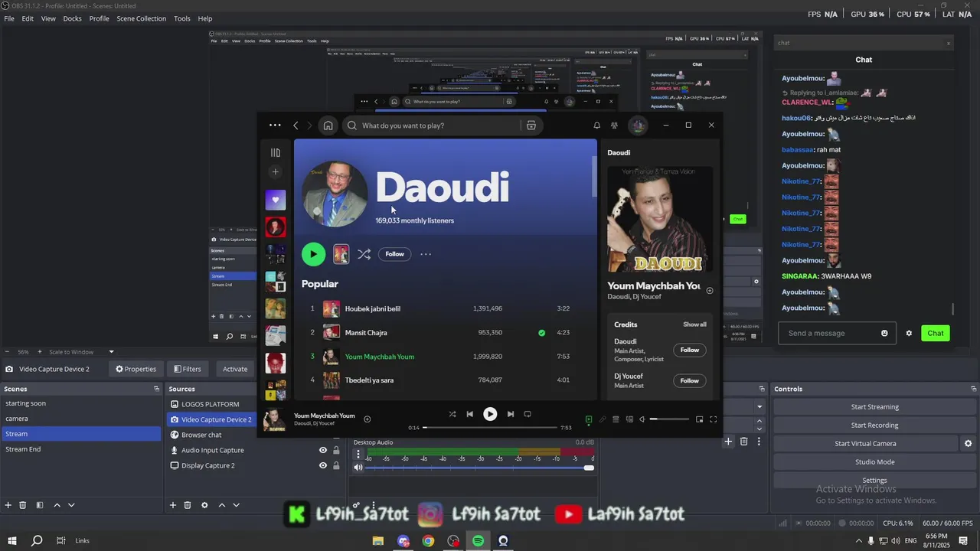Follow Daoudi in Credits panel
The width and height of the screenshot is (980, 551).
690,350
